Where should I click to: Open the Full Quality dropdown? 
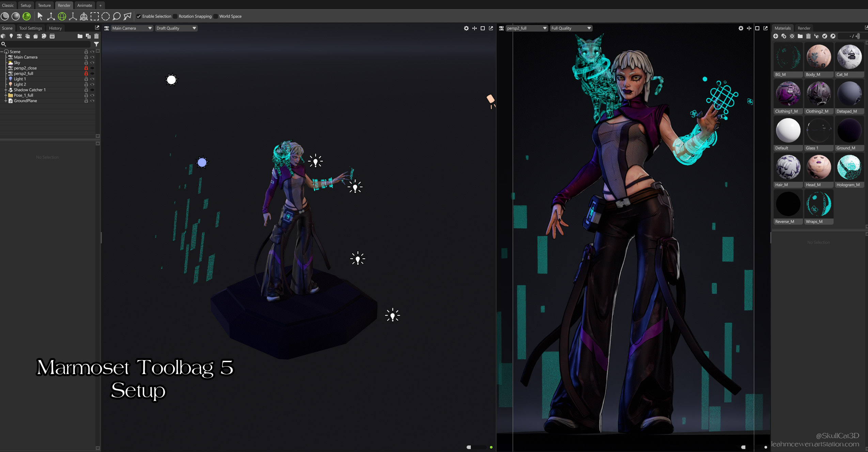[571, 28]
